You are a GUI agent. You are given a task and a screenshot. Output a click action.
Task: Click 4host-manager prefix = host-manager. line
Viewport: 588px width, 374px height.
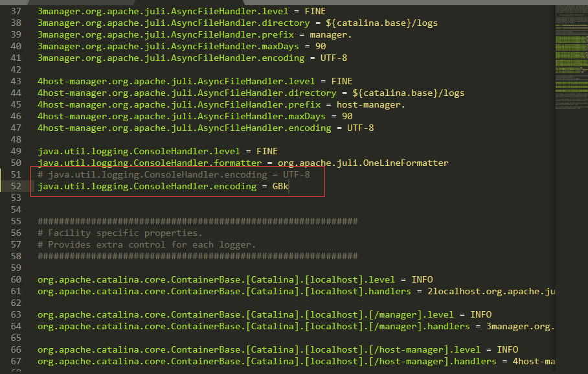point(221,104)
